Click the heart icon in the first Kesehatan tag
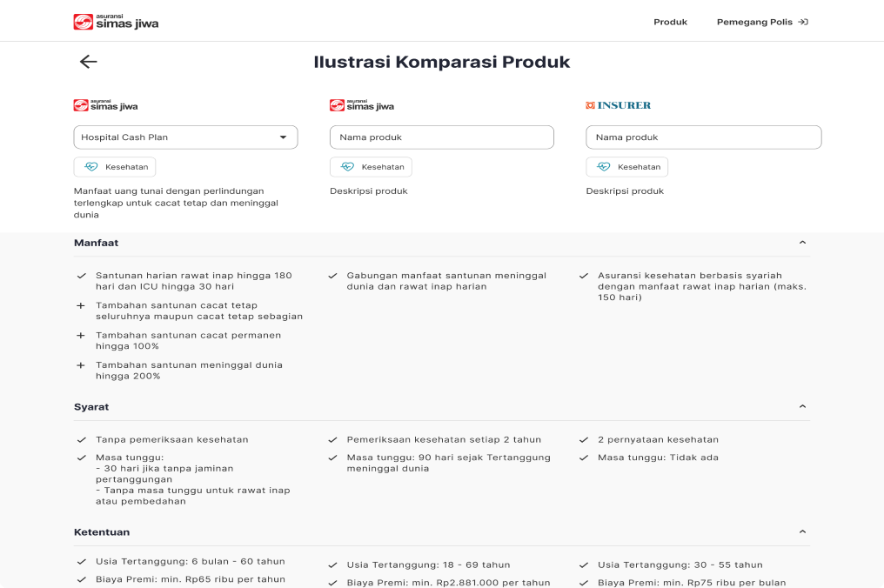This screenshot has height=588, width=884. pos(90,167)
